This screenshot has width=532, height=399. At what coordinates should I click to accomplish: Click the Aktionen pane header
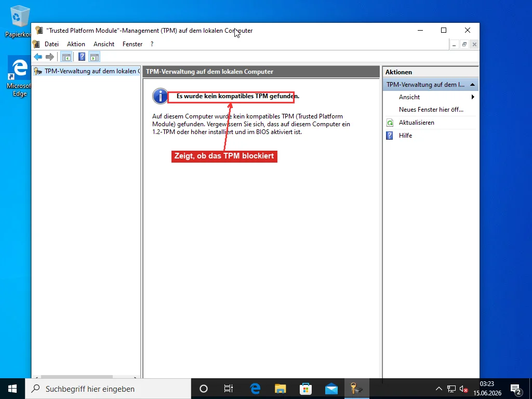tap(431, 72)
